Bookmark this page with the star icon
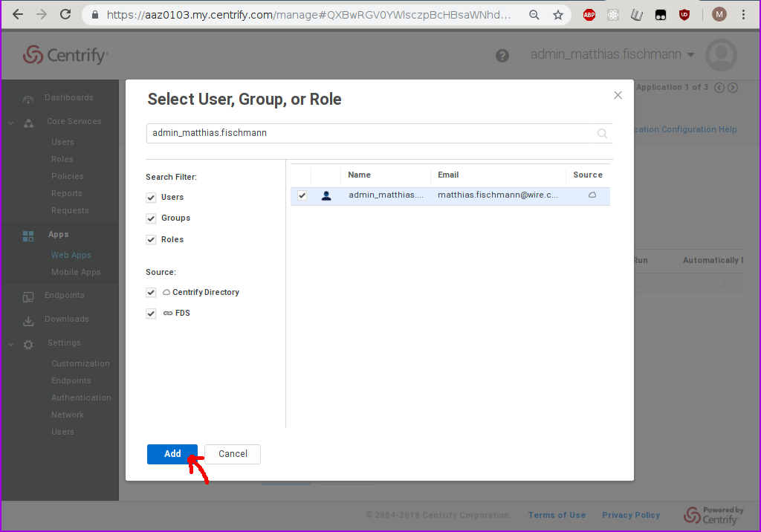This screenshot has height=532, width=761. (557, 15)
